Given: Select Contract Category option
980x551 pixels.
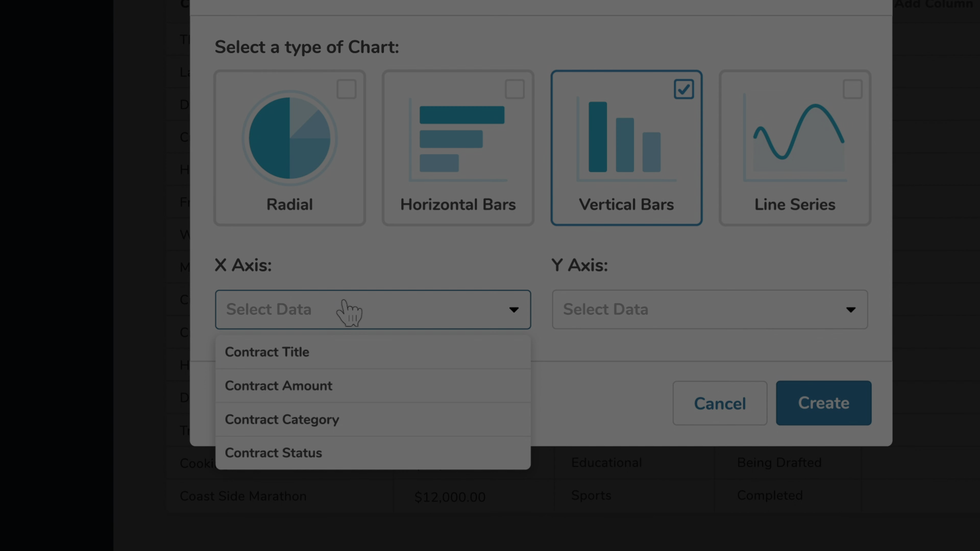Looking at the screenshot, I should tap(282, 419).
